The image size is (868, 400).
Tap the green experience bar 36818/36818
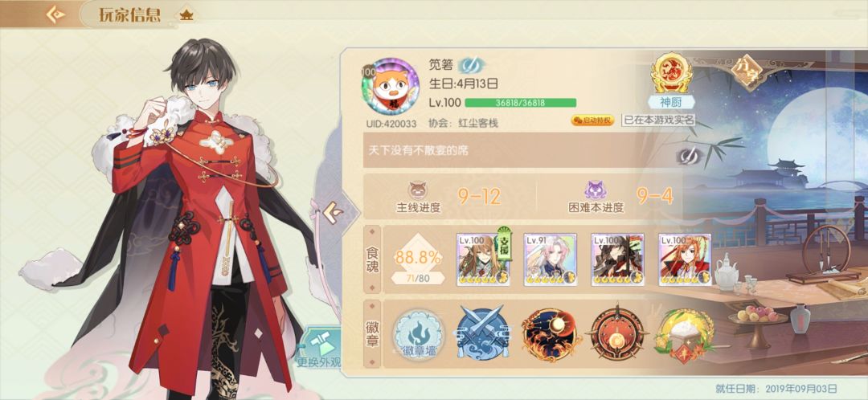(520, 103)
